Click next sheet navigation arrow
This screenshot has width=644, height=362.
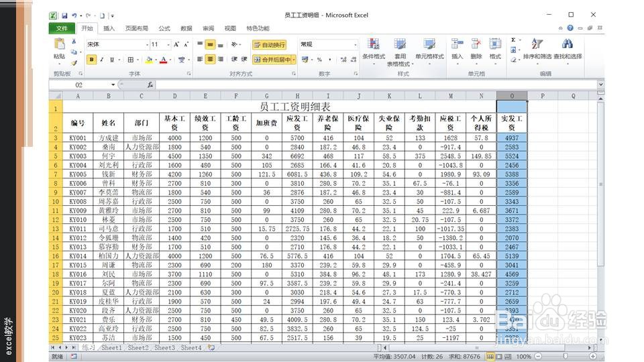66,348
